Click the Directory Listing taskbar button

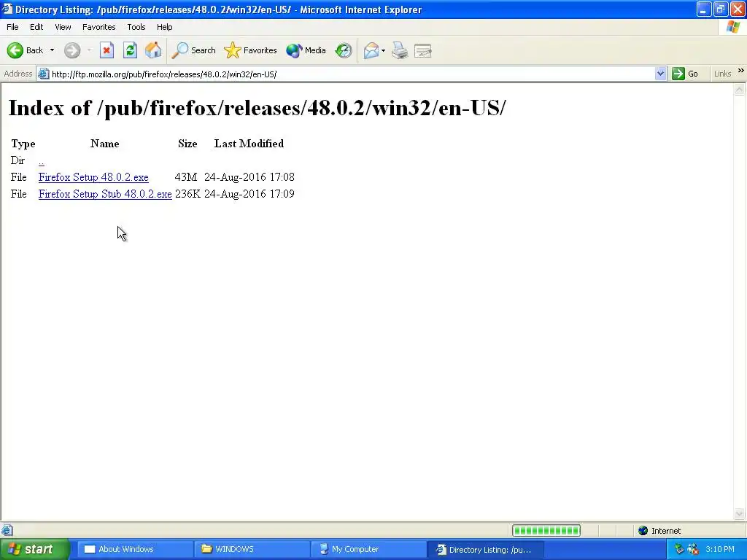coord(485,550)
